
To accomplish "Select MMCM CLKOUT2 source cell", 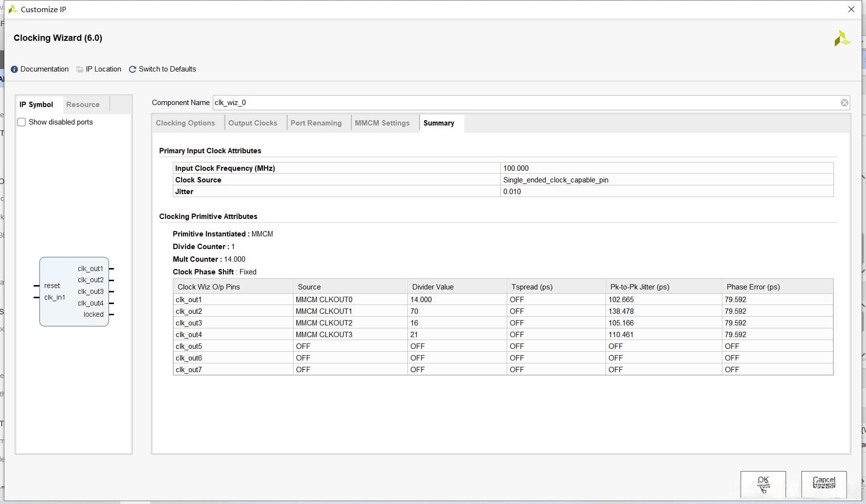I will coord(350,323).
